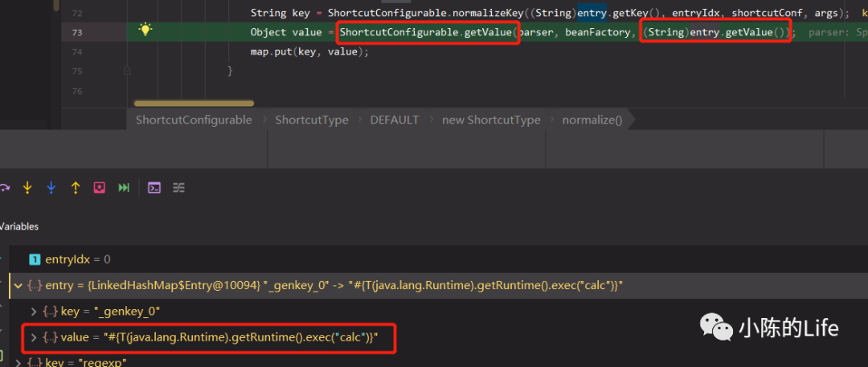
Task: Click the editor horizontal scrollbar thumb
Action: tap(194, 103)
